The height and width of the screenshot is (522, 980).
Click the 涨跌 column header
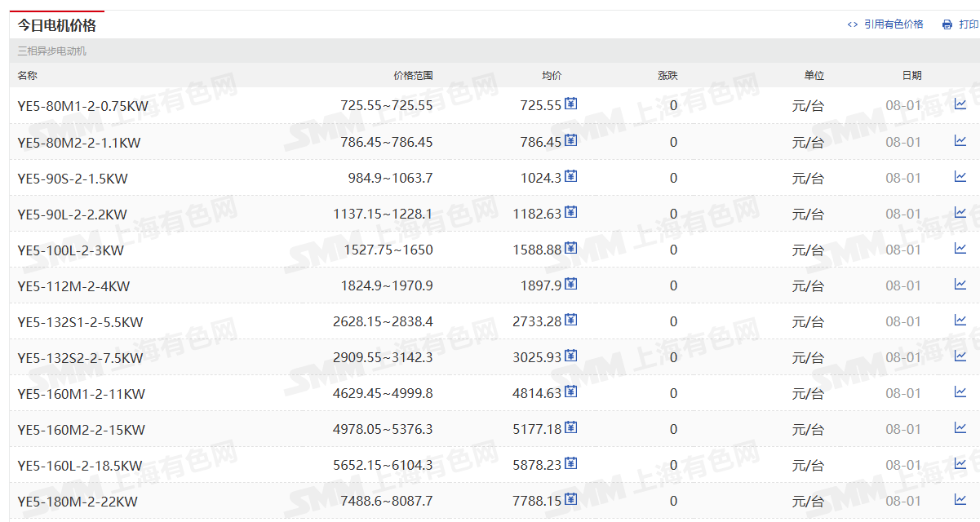click(667, 75)
